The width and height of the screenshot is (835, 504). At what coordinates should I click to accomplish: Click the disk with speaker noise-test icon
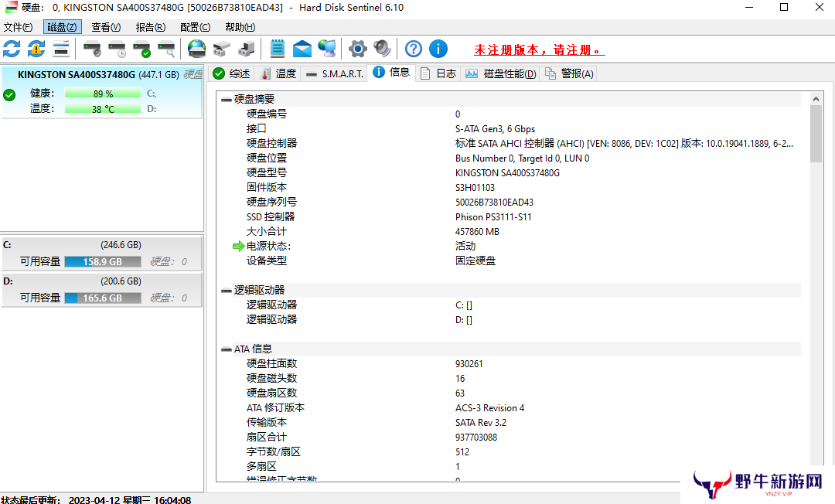click(92, 49)
